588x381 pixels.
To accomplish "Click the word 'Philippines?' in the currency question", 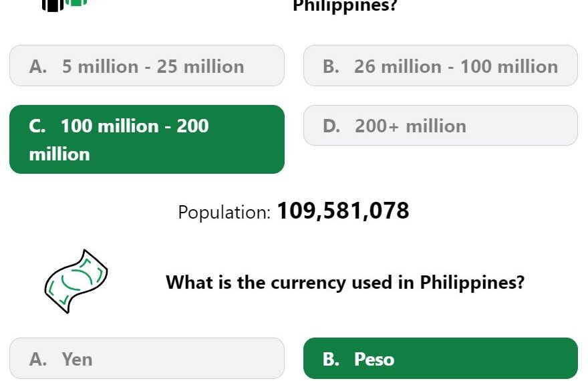I will (472, 282).
